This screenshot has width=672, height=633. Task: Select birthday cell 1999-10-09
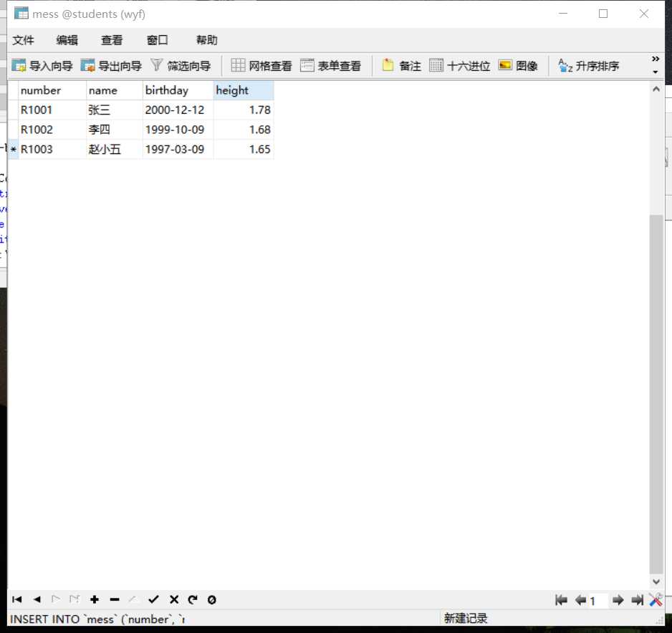178,130
